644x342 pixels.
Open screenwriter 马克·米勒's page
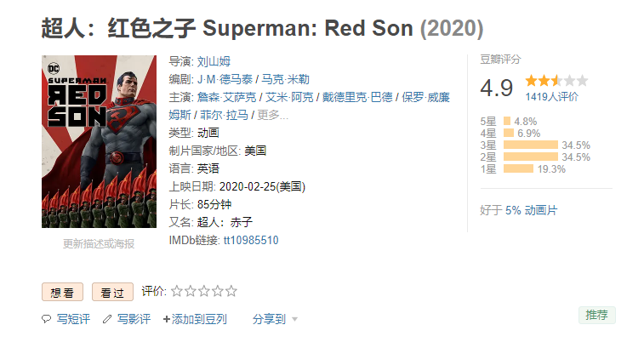285,79
